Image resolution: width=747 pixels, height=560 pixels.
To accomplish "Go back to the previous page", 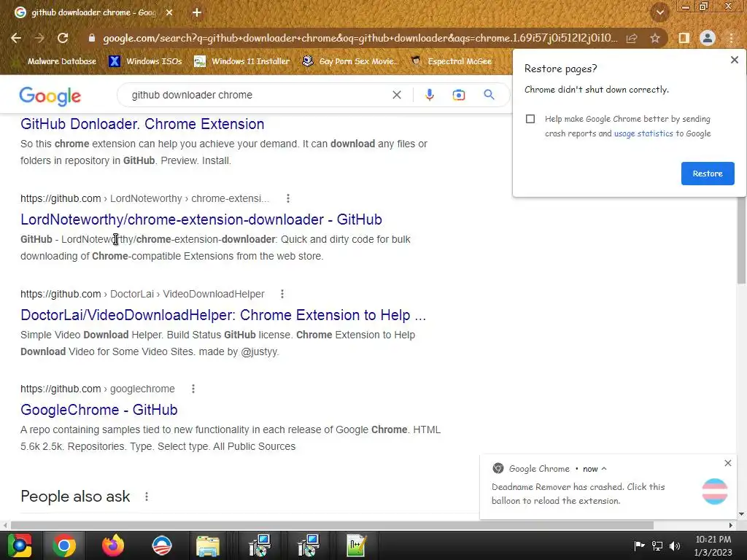I will [x=16, y=38].
